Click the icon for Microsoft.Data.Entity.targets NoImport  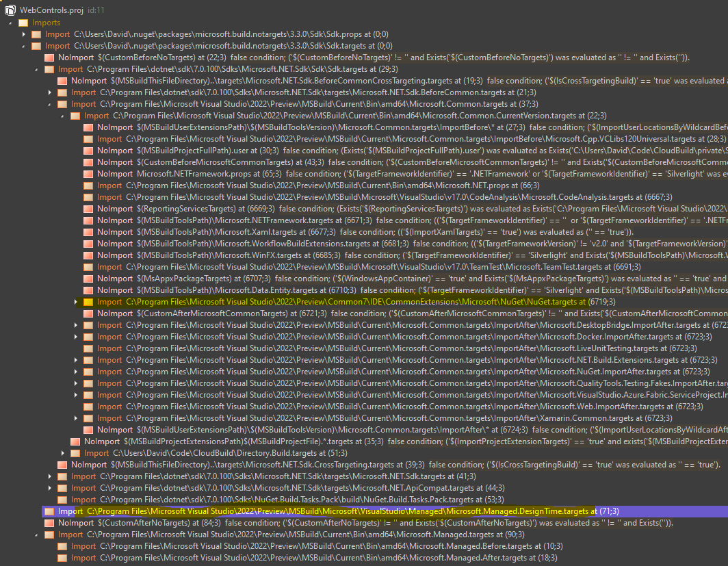click(x=88, y=290)
